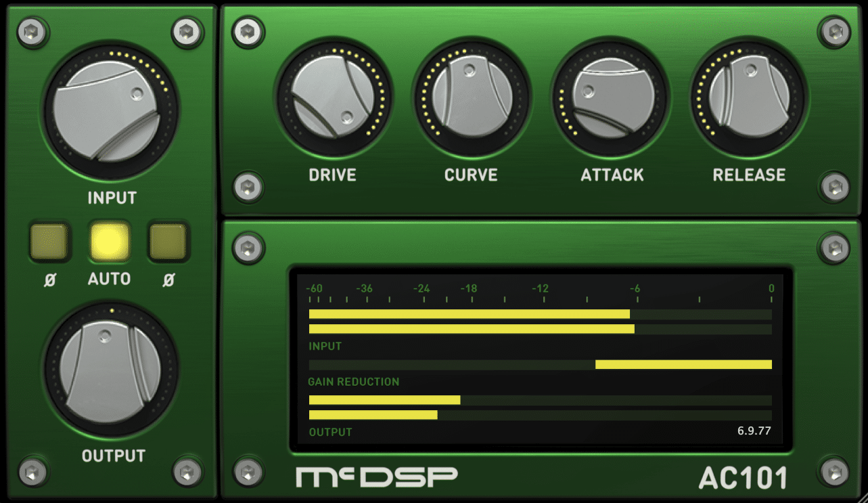Click the upper INPUT meter bar

(540, 314)
